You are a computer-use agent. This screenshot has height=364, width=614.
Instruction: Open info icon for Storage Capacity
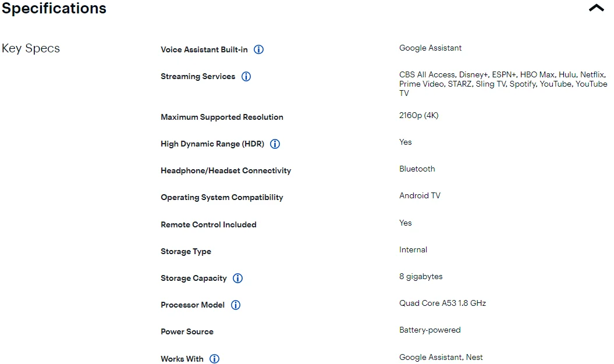(237, 279)
